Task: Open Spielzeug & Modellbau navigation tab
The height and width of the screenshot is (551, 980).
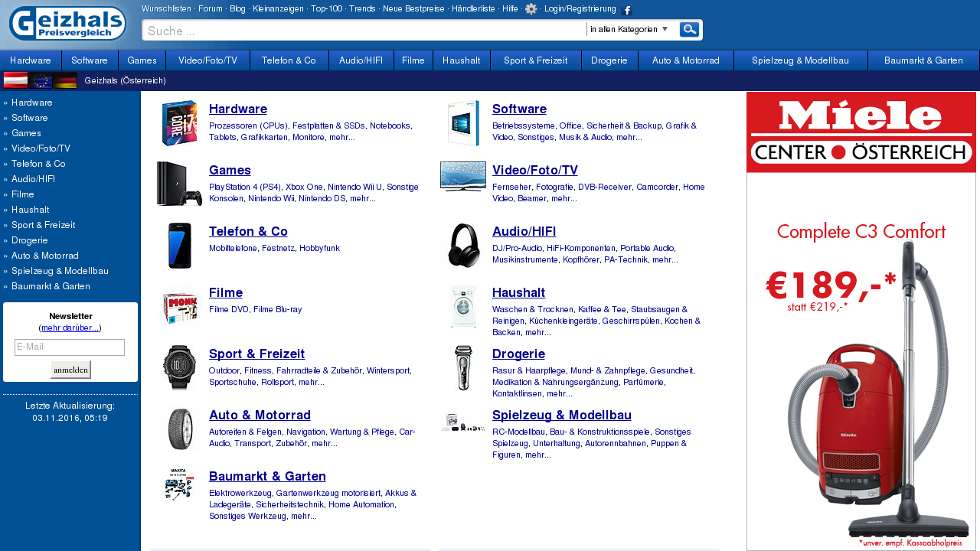Action: click(801, 60)
